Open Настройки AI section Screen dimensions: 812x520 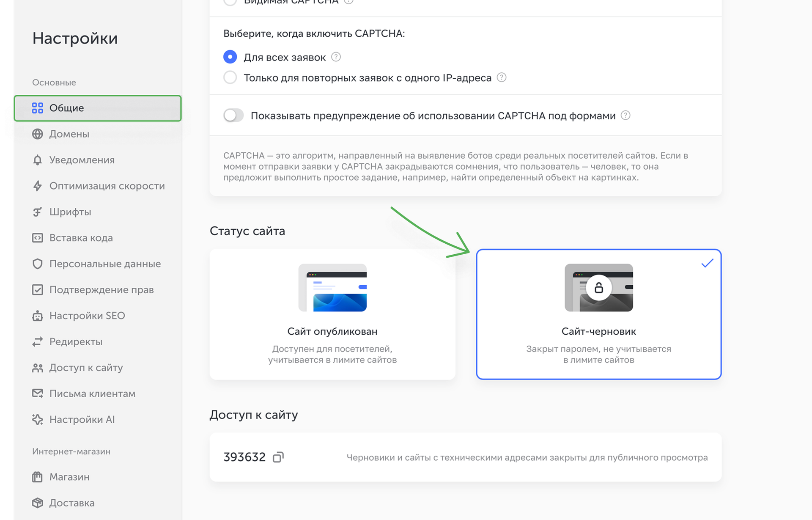point(82,419)
